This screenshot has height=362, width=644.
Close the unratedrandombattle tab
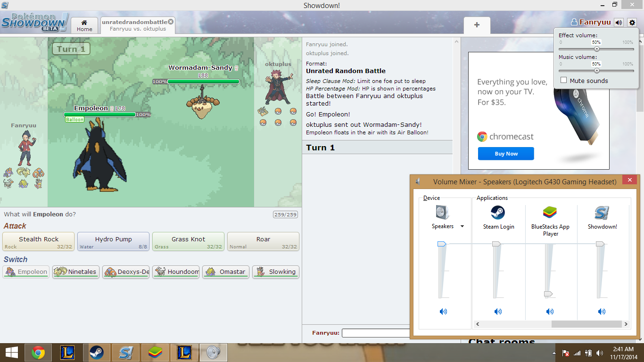(171, 22)
